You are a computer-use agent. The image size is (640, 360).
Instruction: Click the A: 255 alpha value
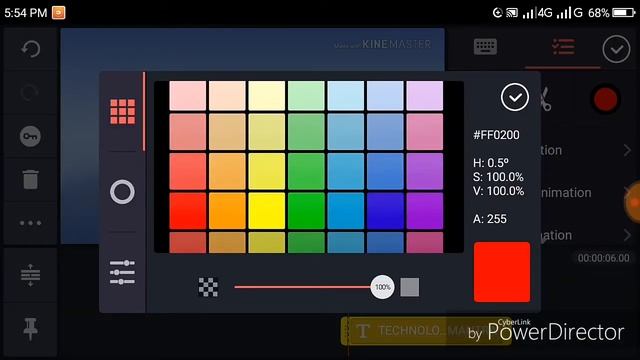tap(490, 219)
